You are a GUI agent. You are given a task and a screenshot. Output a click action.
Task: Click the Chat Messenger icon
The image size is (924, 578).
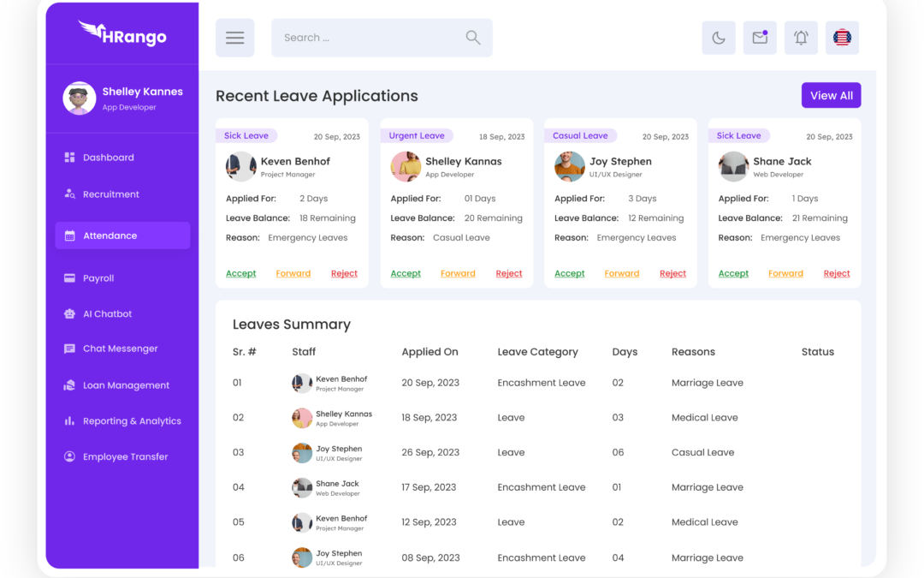pyautogui.click(x=70, y=349)
